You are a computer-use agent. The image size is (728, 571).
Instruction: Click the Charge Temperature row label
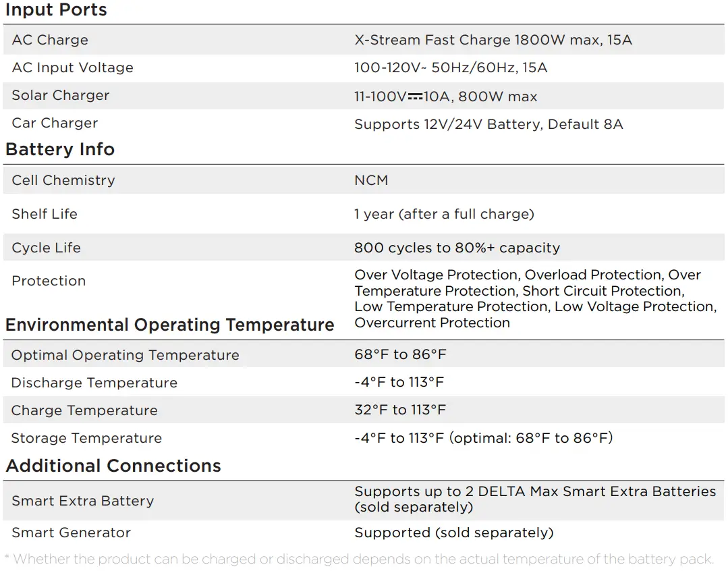84,410
